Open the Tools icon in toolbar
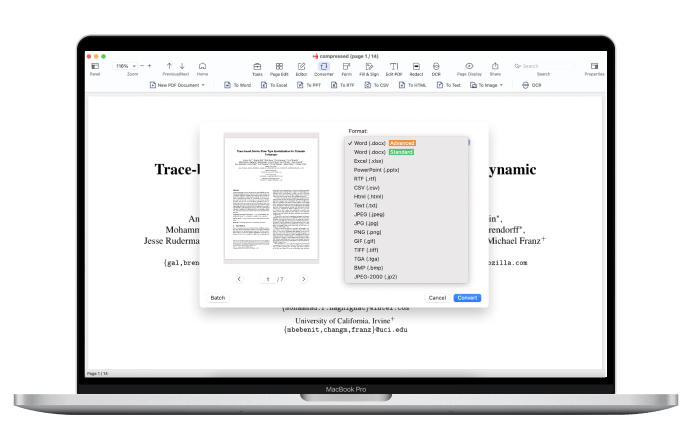The width and height of the screenshot is (692, 428). pos(257,67)
